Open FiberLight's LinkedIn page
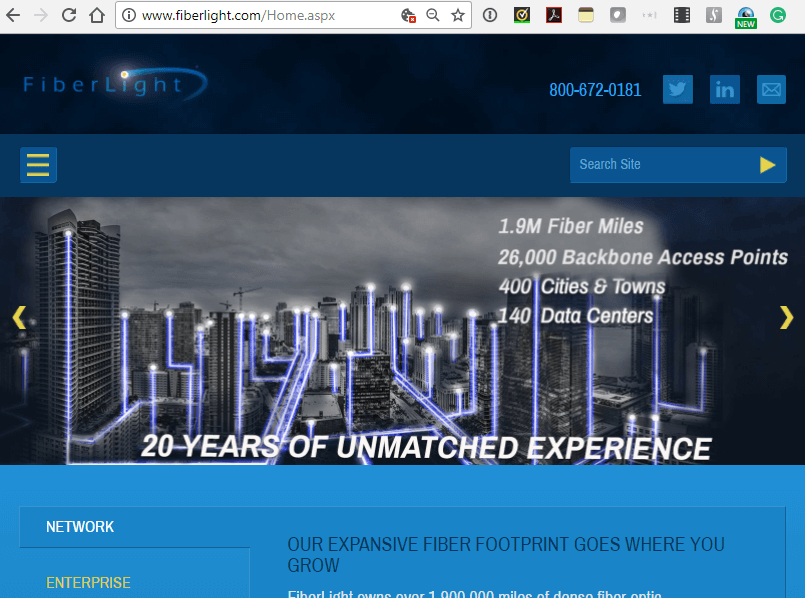 pyautogui.click(x=724, y=89)
